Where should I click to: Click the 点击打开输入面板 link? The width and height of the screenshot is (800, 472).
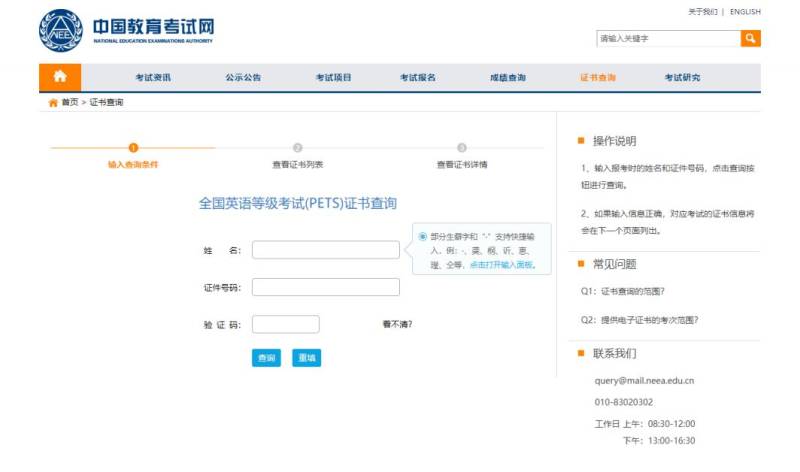point(502,265)
